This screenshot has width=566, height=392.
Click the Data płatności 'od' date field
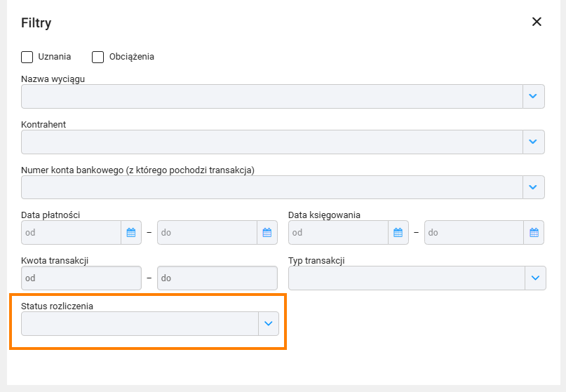point(71,232)
